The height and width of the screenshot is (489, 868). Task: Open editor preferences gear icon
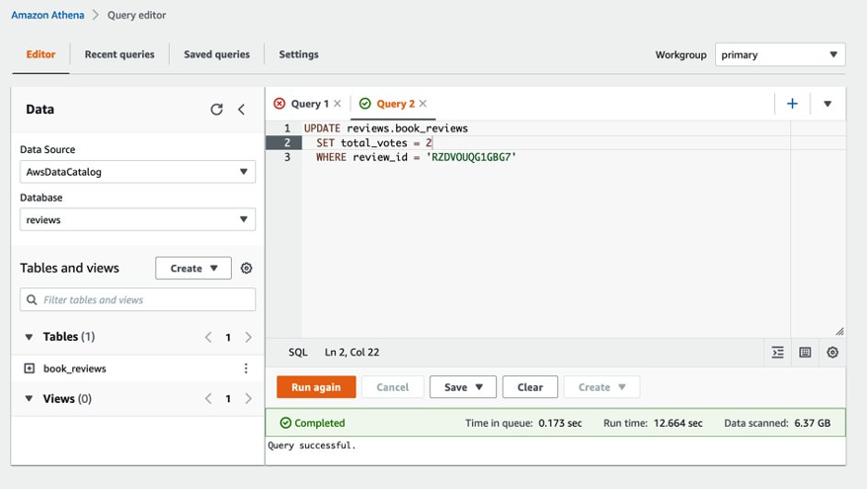click(x=832, y=353)
